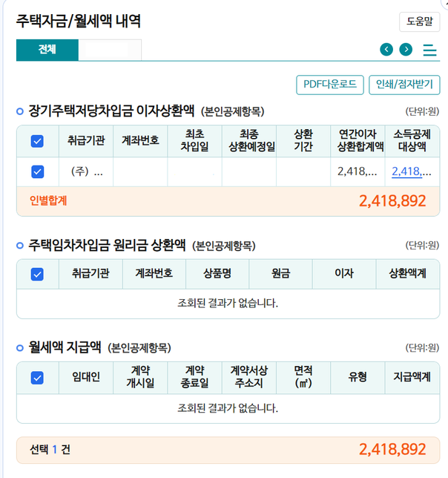Toggle header checkbox in 장기주택저당차입금 table
448x478 pixels.
pos(38,140)
